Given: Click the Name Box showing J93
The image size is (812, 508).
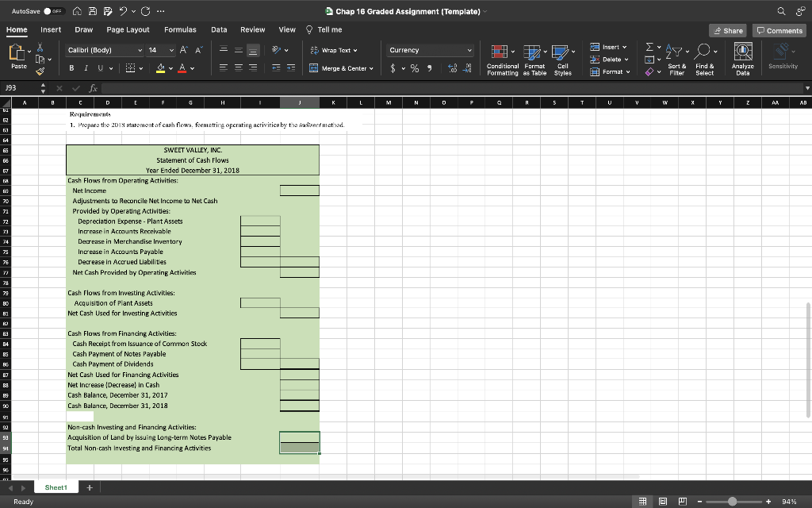Looking at the screenshot, I should [19, 88].
